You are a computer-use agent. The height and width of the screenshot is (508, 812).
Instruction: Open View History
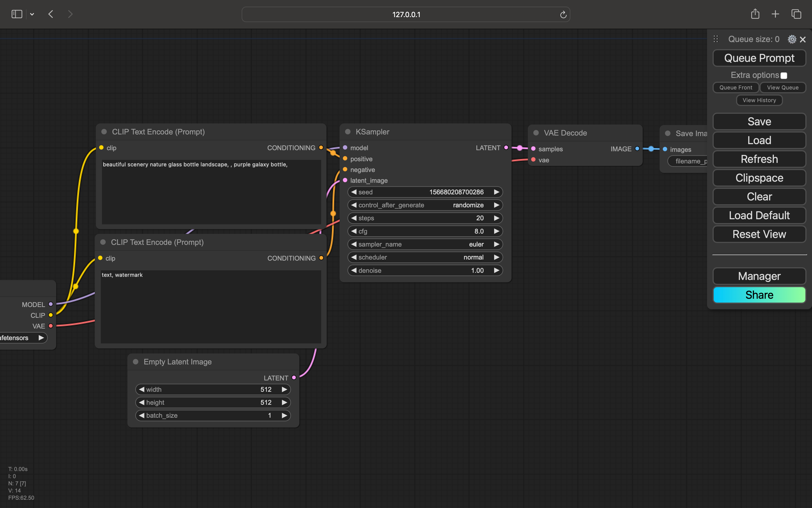759,100
